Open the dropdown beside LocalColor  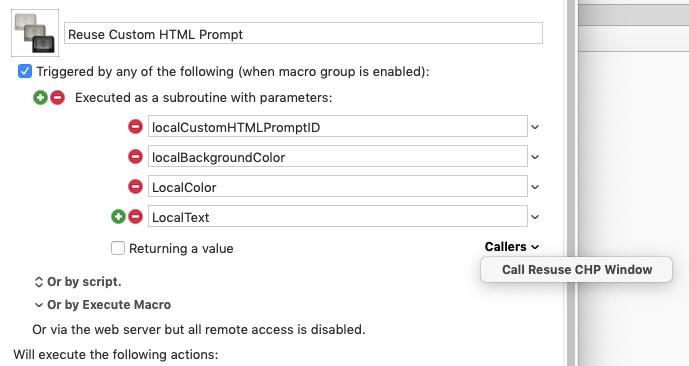click(x=535, y=187)
